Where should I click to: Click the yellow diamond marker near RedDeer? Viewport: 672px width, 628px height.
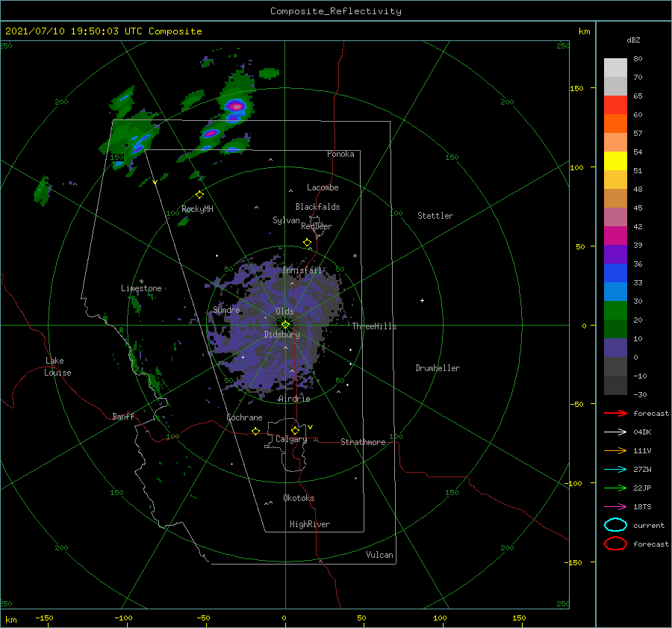click(x=307, y=243)
